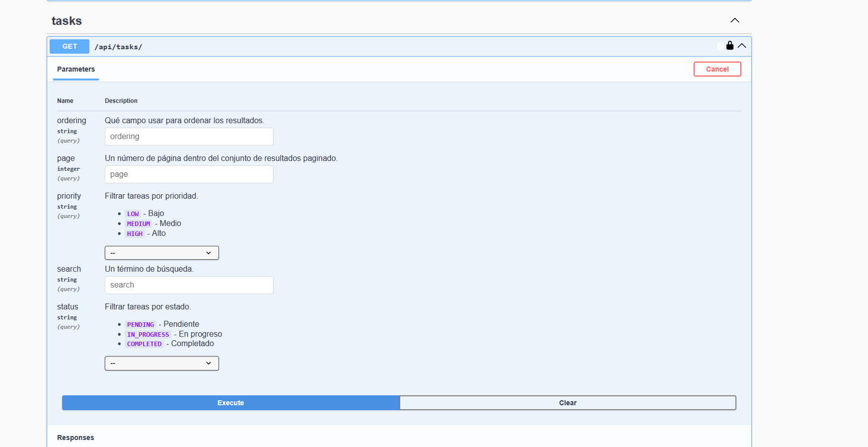868x447 pixels.
Task: Click the Responses section heading
Action: pyautogui.click(x=75, y=438)
